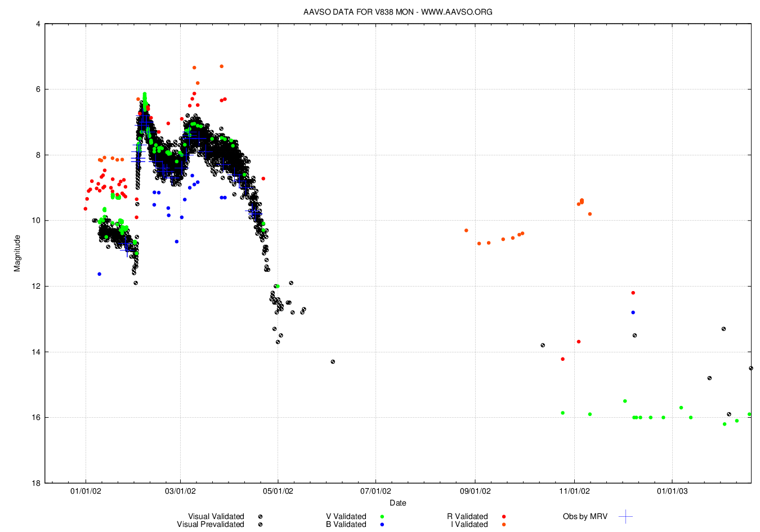
Task: Click the 'Magnitude' y-axis label
Action: pos(17,253)
